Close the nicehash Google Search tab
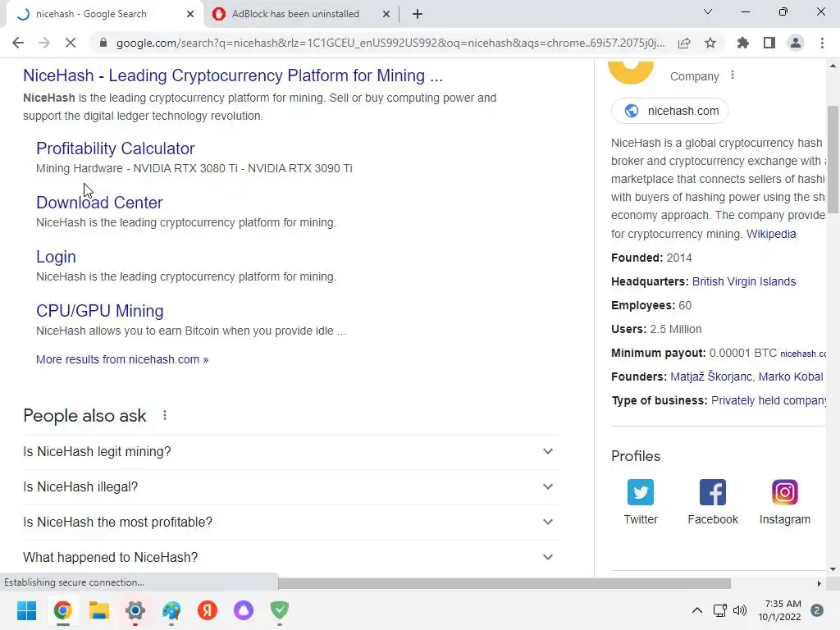Screen dimensions: 840x630 click(190, 14)
